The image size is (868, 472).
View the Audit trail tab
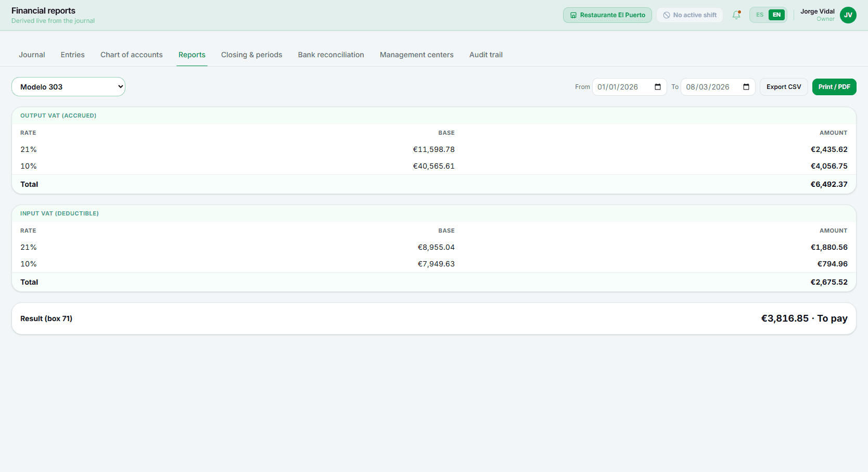pyautogui.click(x=486, y=55)
